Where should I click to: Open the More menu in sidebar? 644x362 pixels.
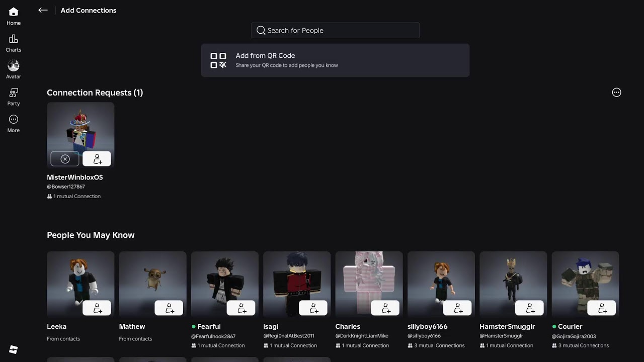(14, 123)
